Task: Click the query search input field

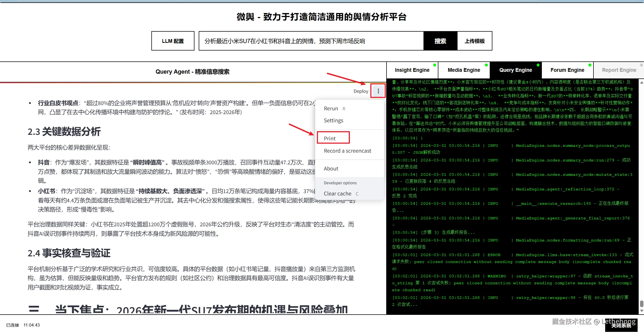Action: tap(311, 41)
